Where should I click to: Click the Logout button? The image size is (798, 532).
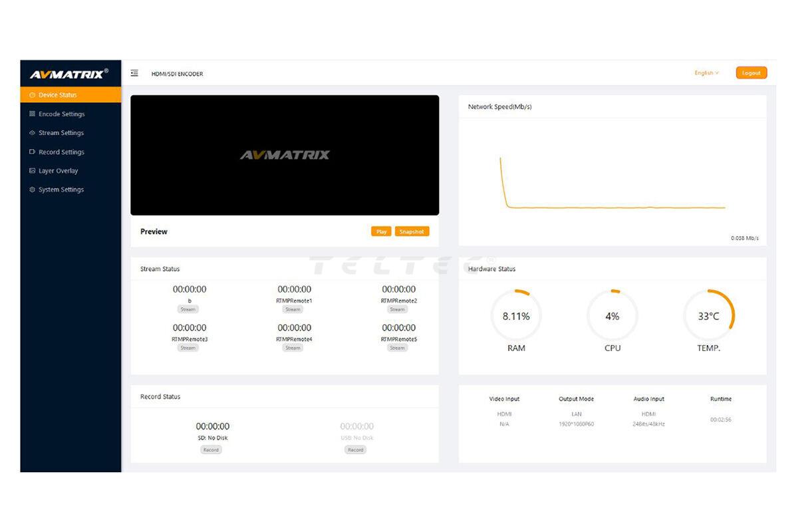[751, 73]
